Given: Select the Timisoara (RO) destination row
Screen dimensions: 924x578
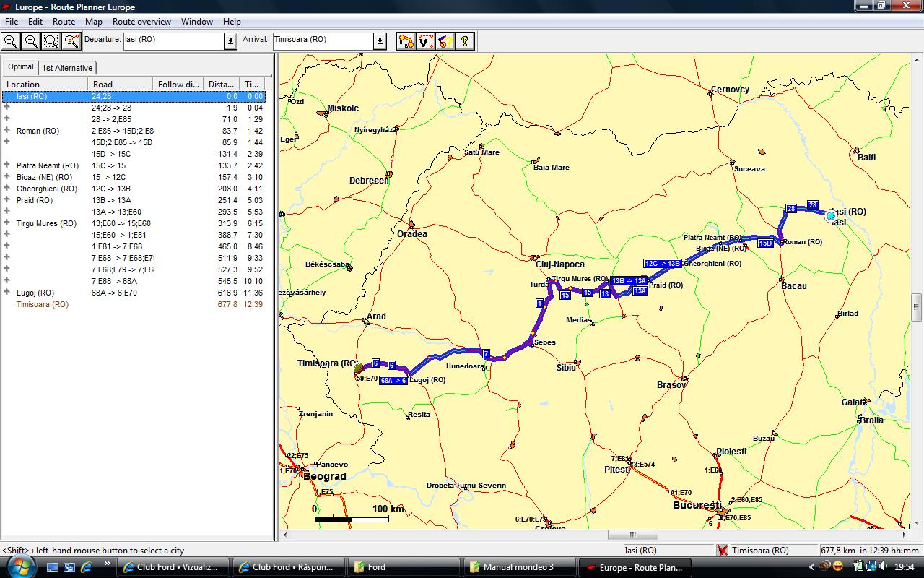Looking at the screenshot, I should 43,304.
